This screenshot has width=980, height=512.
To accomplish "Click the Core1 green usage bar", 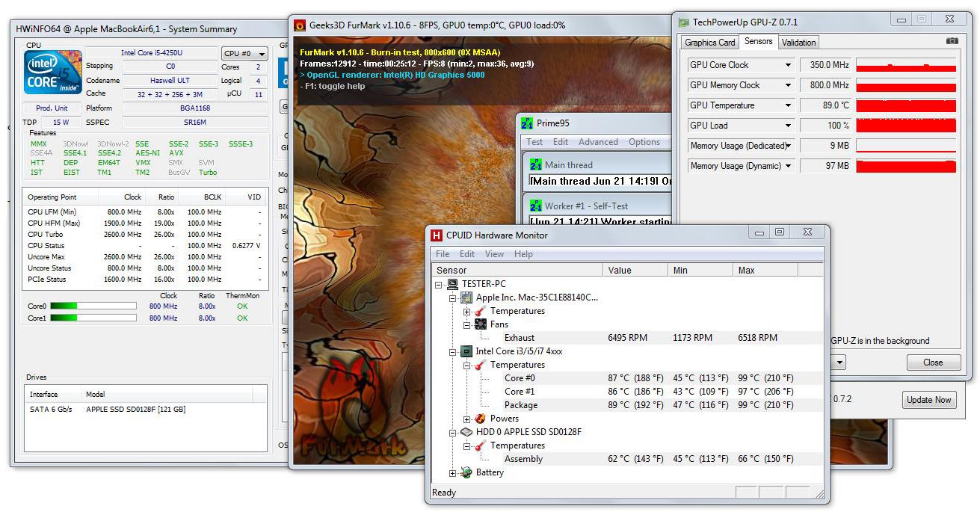I will (93, 318).
